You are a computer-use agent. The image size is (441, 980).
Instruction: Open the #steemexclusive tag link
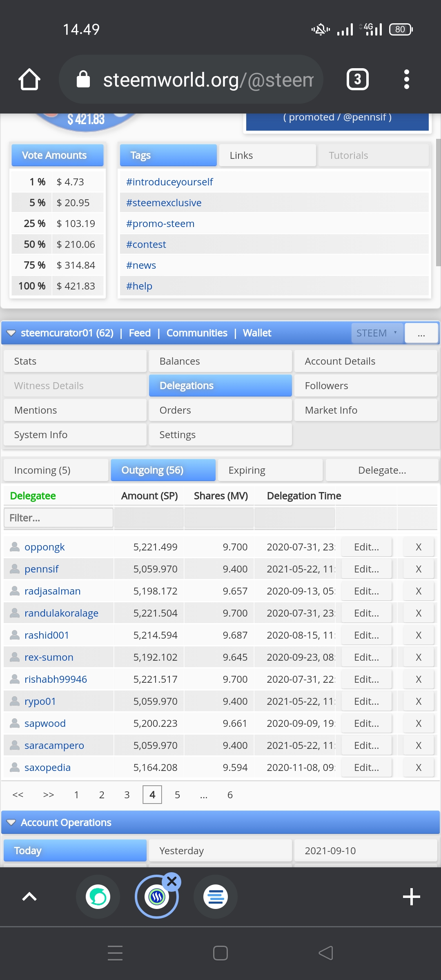coord(164,203)
